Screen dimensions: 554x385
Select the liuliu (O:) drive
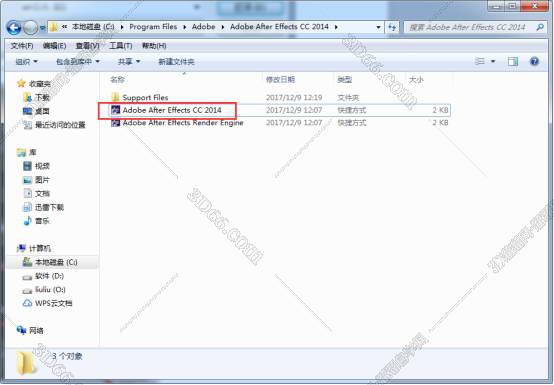coord(50,290)
